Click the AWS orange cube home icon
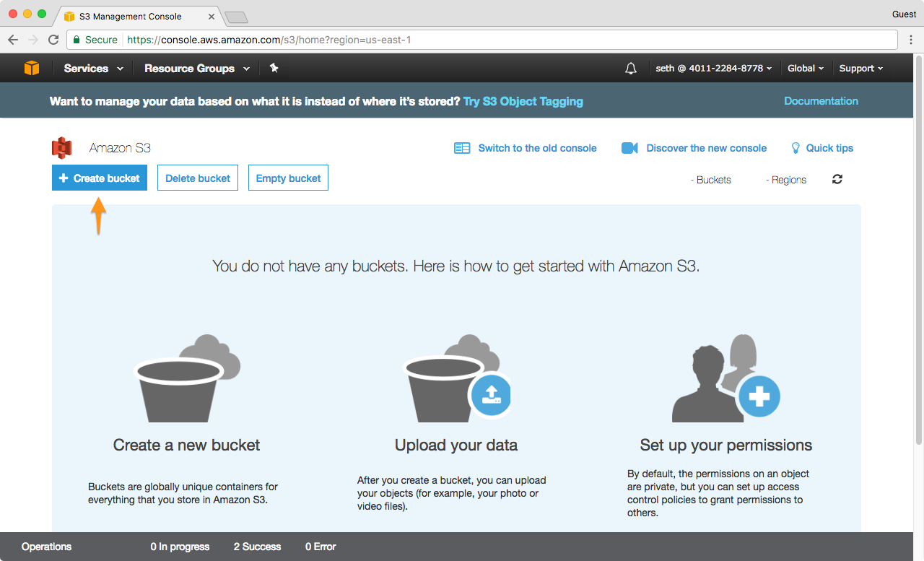 pos(32,68)
